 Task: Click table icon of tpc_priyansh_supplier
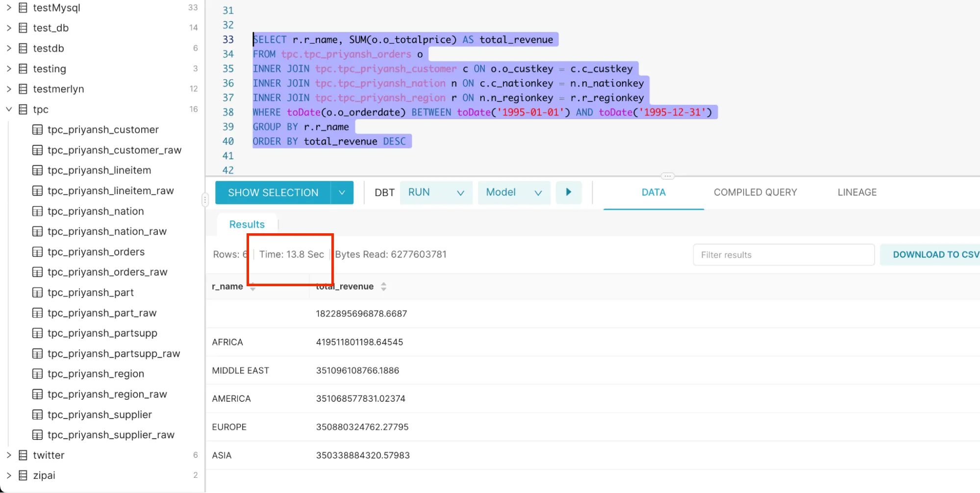[37, 415]
